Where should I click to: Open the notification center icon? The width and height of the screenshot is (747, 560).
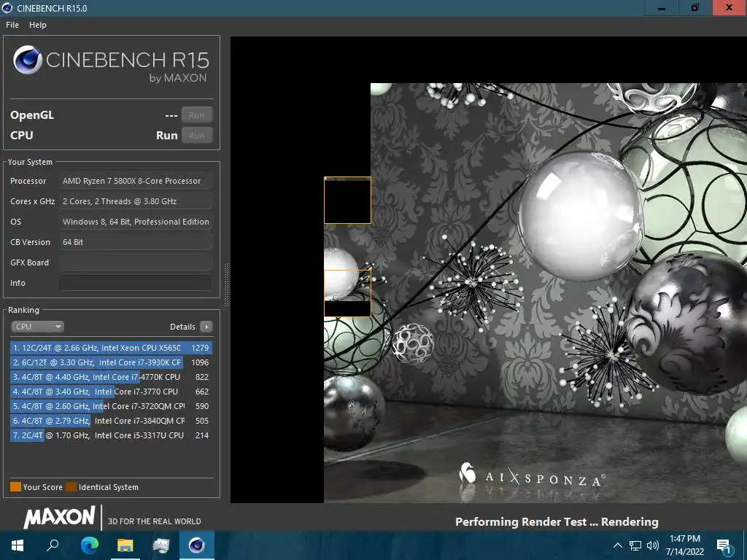(724, 546)
